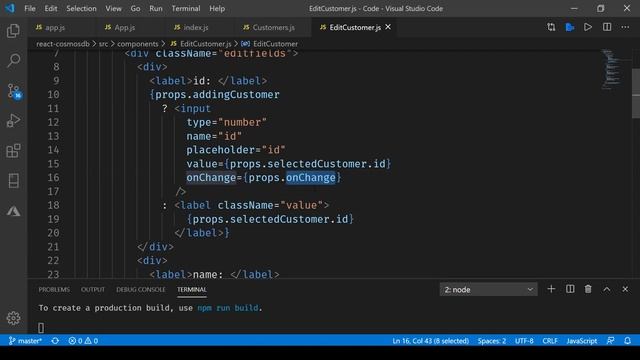Open errors and warnings count in status bar

83,340
